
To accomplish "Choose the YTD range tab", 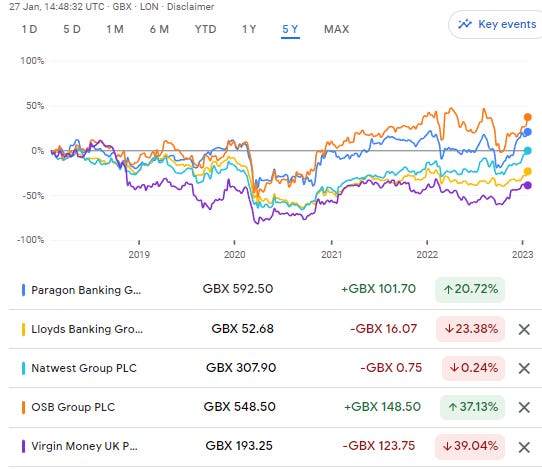I will pos(206,29).
